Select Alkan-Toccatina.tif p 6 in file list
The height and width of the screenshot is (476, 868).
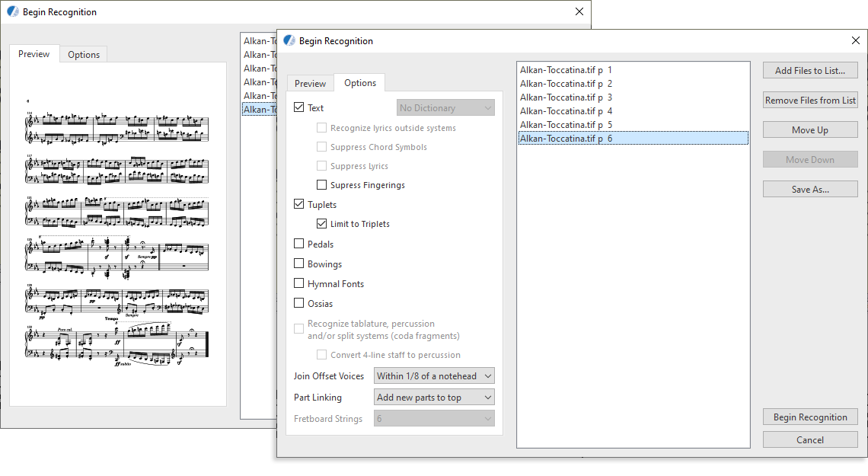click(x=633, y=139)
